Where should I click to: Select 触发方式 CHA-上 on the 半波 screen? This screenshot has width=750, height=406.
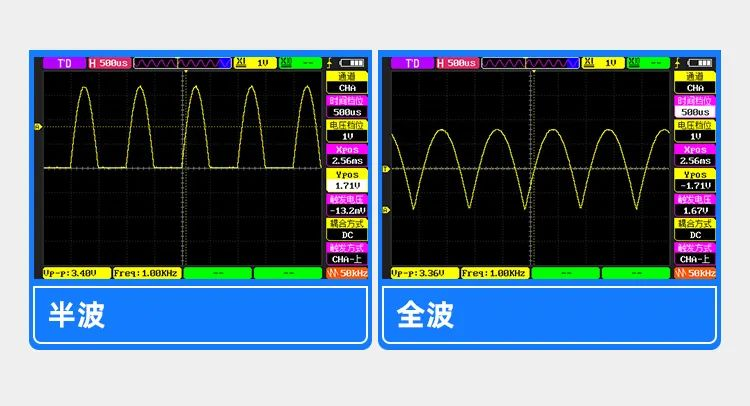[347, 254]
